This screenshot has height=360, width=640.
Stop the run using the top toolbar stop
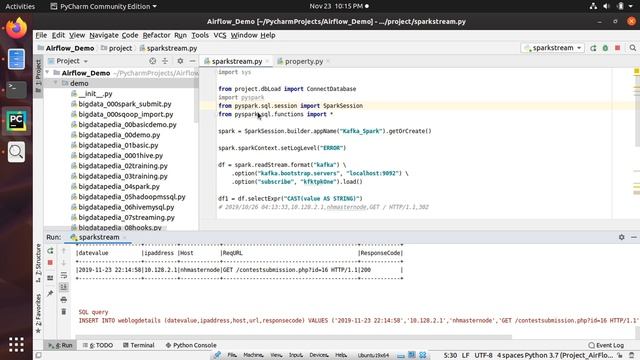[x=618, y=48]
